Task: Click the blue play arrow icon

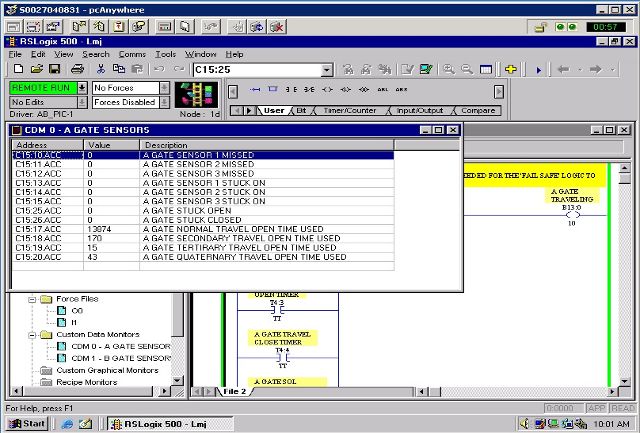Action: tap(539, 70)
